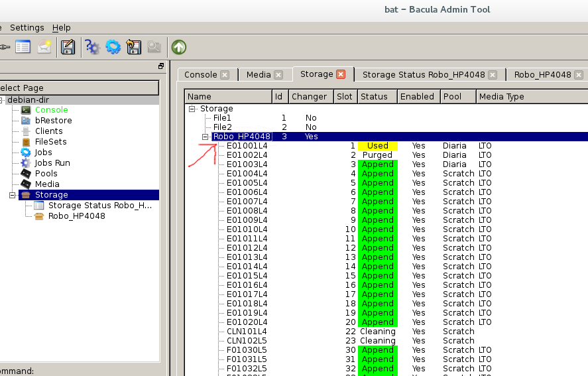Select the File1 storage row

222,118
